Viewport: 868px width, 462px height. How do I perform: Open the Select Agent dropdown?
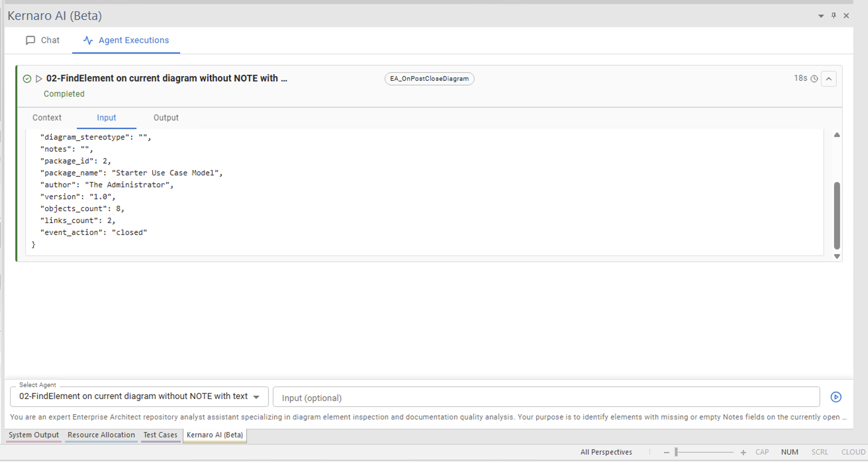[139, 396]
